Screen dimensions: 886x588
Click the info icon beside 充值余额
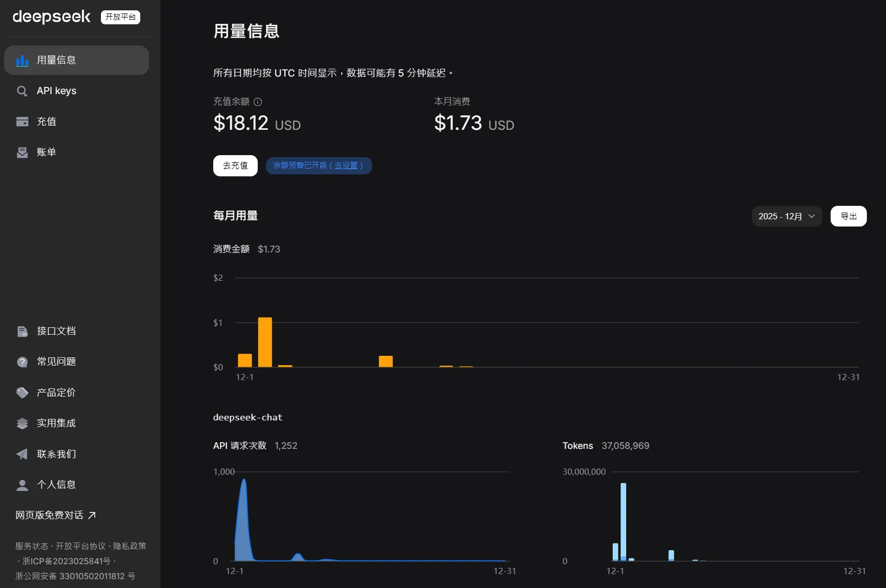click(258, 102)
